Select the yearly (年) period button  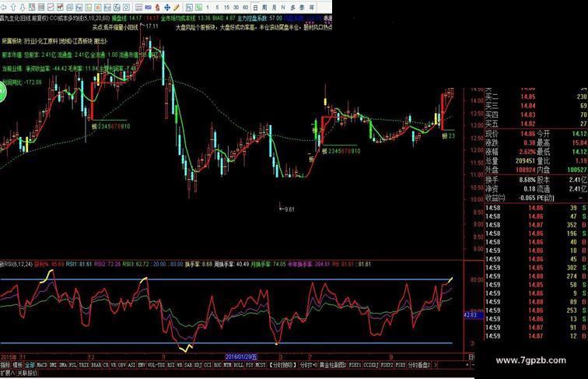(312, 8)
